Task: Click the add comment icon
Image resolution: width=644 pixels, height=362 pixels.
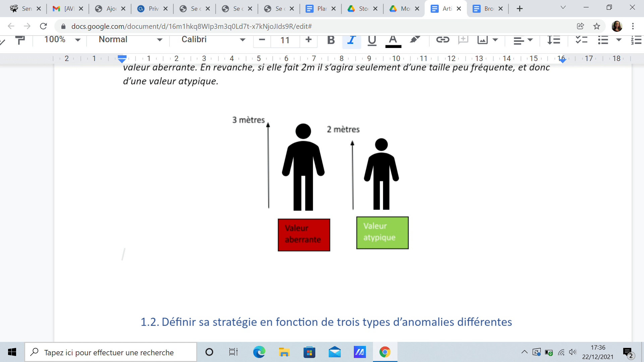Action: (463, 40)
